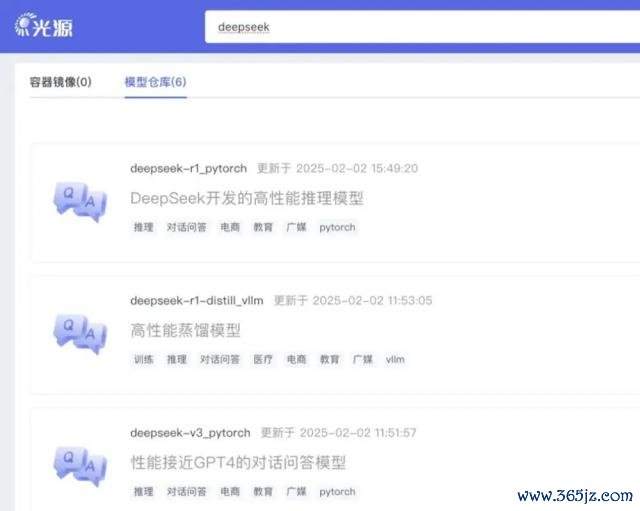This screenshot has height=511, width=640.
Task: Open the deepseek-v3_pytorch Q&A icon
Action: point(80,466)
